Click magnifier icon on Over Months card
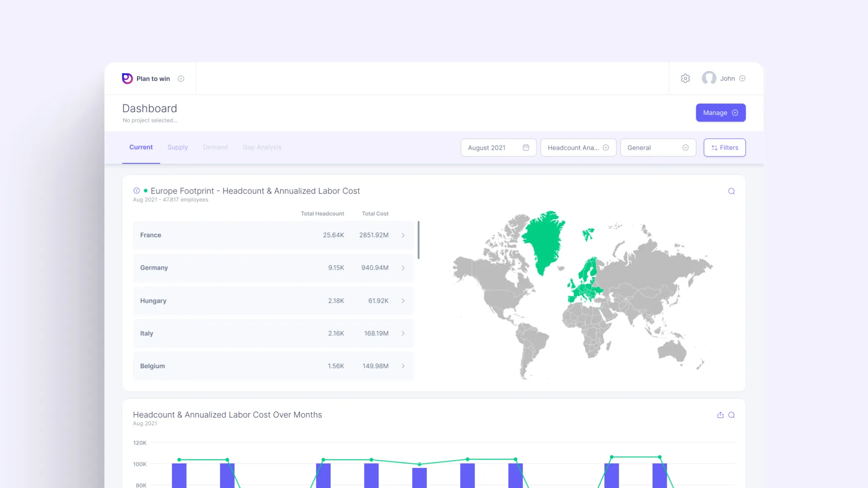The width and height of the screenshot is (868, 488). coord(731,415)
